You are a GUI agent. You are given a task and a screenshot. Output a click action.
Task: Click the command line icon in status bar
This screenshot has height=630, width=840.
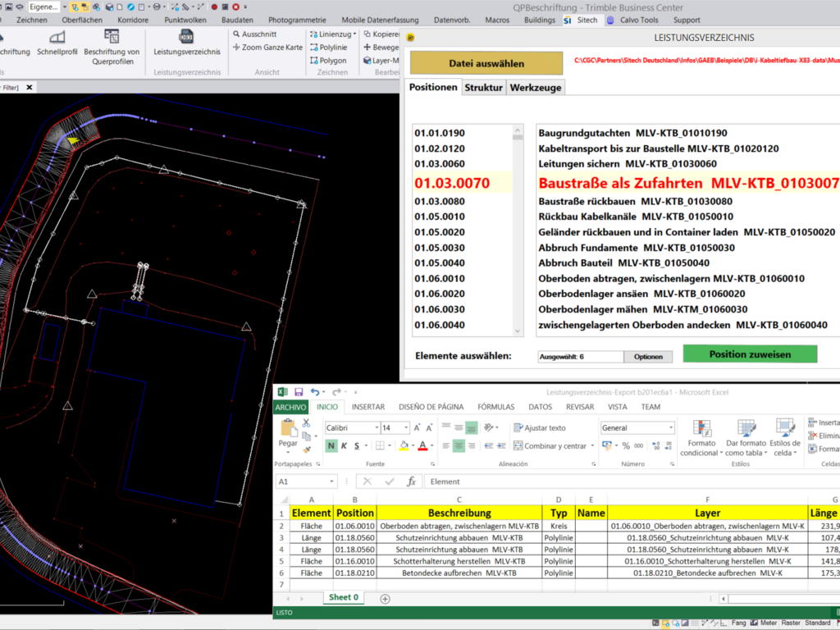[655, 623]
